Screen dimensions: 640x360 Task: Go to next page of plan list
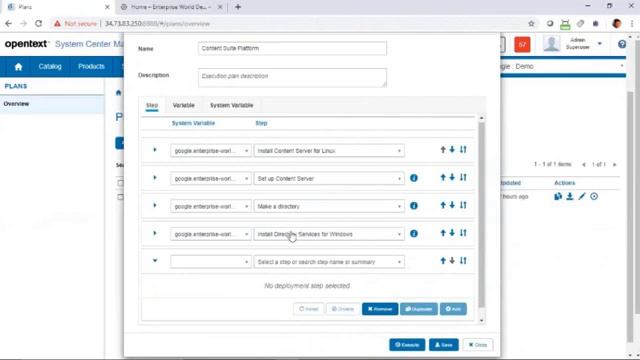tap(614, 164)
